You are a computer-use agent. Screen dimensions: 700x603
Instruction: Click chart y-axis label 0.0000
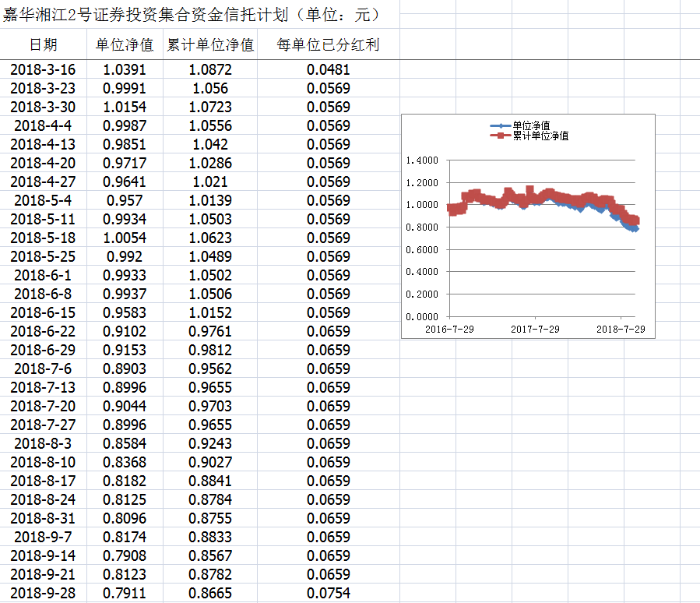422,316
